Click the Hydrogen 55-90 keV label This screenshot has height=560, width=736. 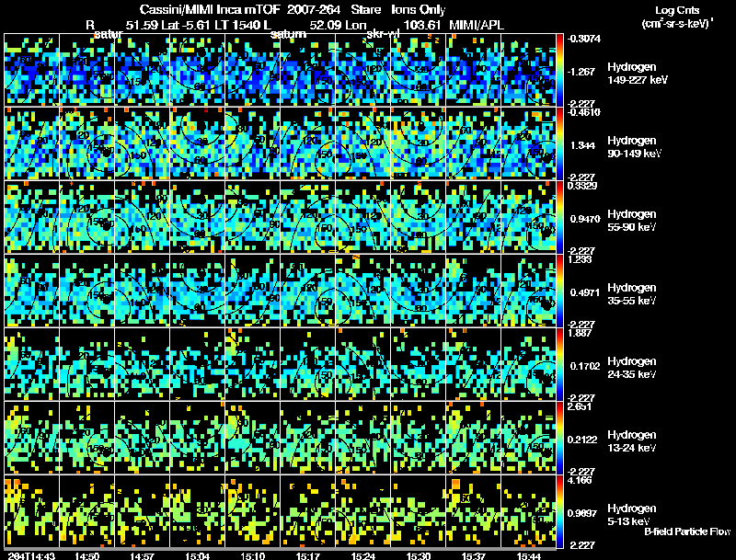[x=632, y=221]
